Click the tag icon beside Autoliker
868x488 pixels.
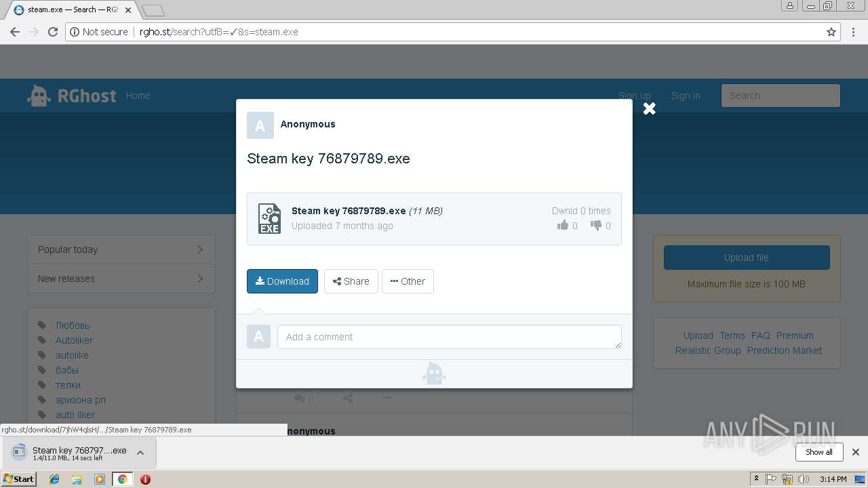coord(42,340)
